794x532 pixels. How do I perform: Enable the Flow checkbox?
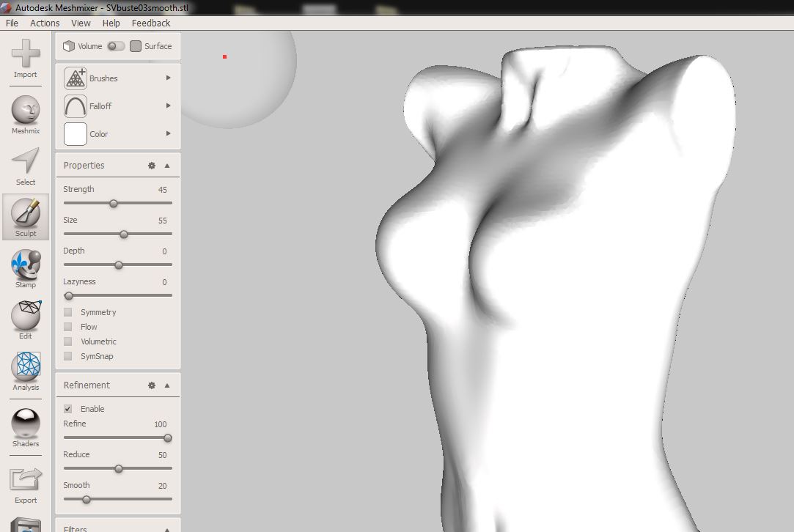(68, 327)
